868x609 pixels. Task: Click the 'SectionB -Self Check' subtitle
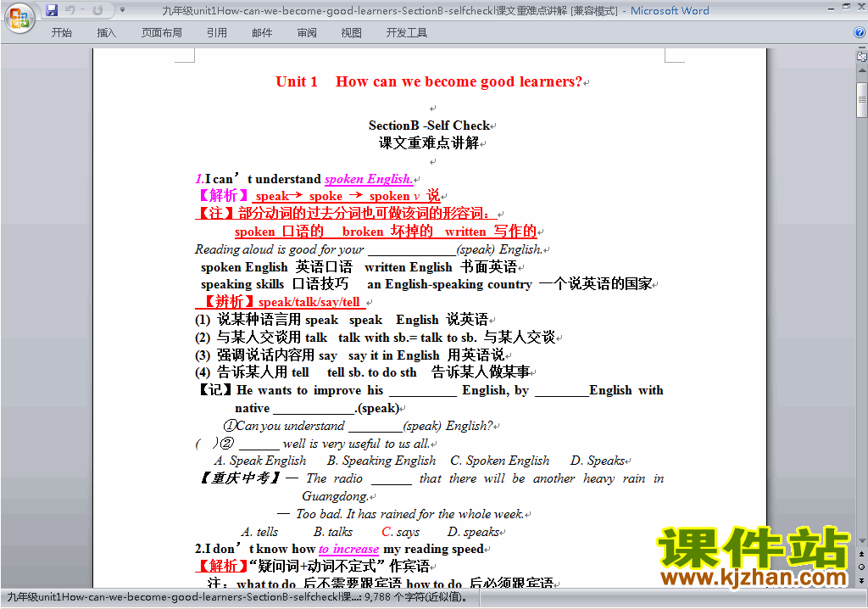[x=429, y=126]
